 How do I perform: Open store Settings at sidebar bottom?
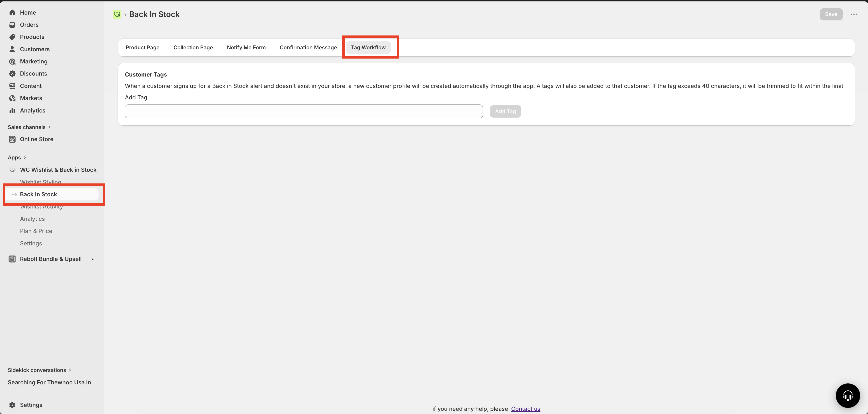(x=31, y=405)
